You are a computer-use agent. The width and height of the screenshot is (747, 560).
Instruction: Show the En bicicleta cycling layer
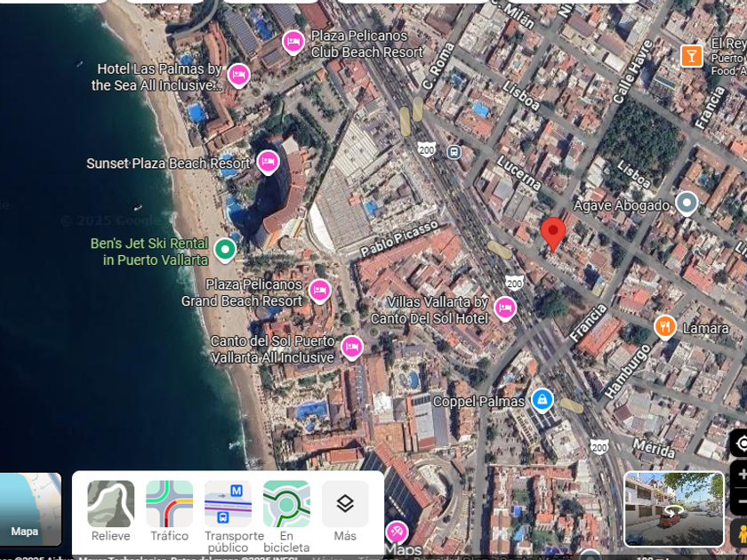point(286,504)
